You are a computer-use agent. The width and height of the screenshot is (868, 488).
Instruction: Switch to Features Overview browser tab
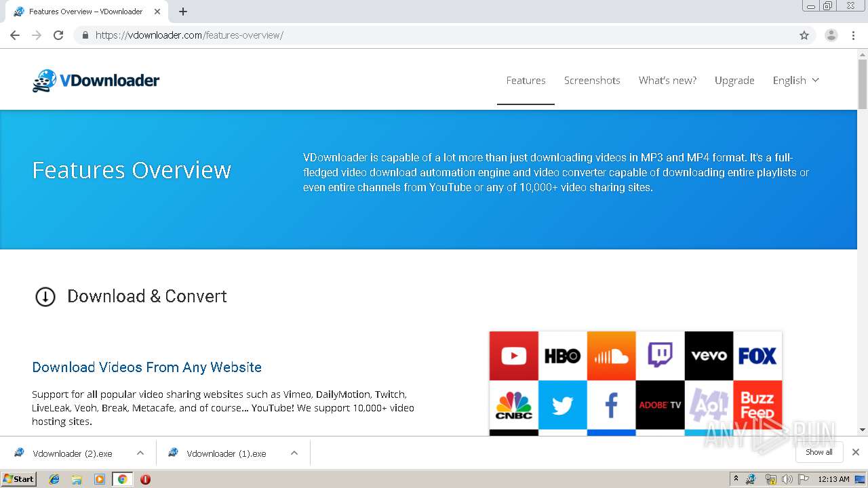click(x=85, y=12)
